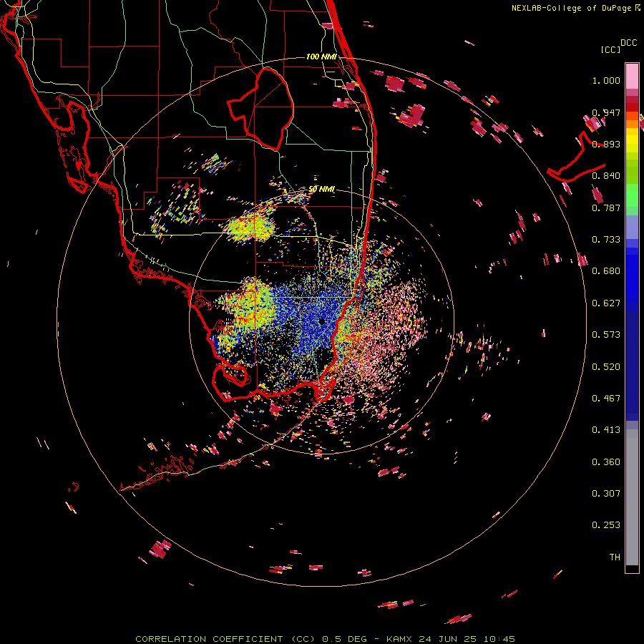Click the 0.253 scale value
Image resolution: width=644 pixels, height=644 pixels.
(x=606, y=525)
